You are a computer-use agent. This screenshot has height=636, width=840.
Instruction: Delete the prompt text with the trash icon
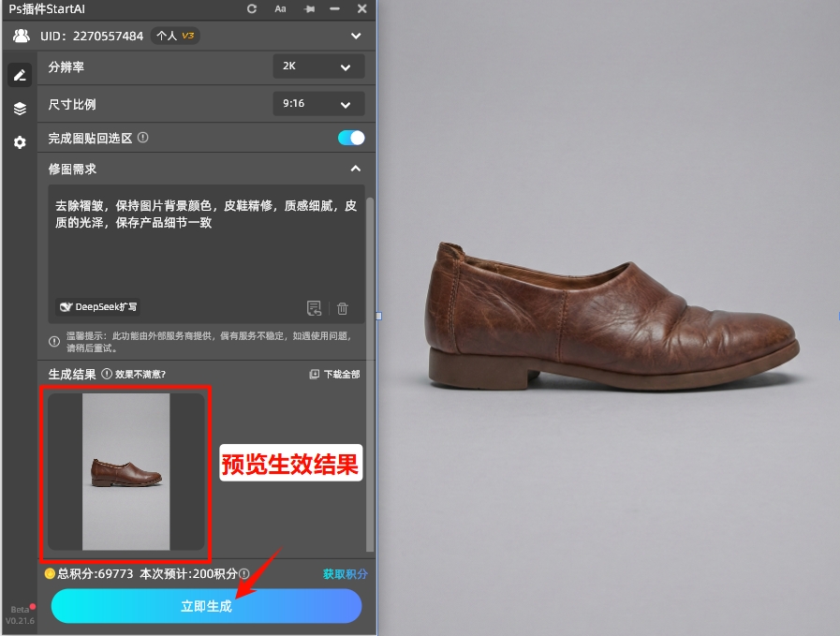[344, 307]
